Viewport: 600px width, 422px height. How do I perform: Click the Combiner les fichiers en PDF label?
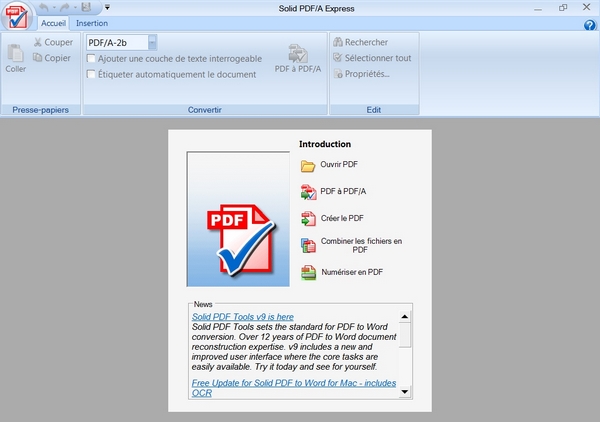pos(361,245)
